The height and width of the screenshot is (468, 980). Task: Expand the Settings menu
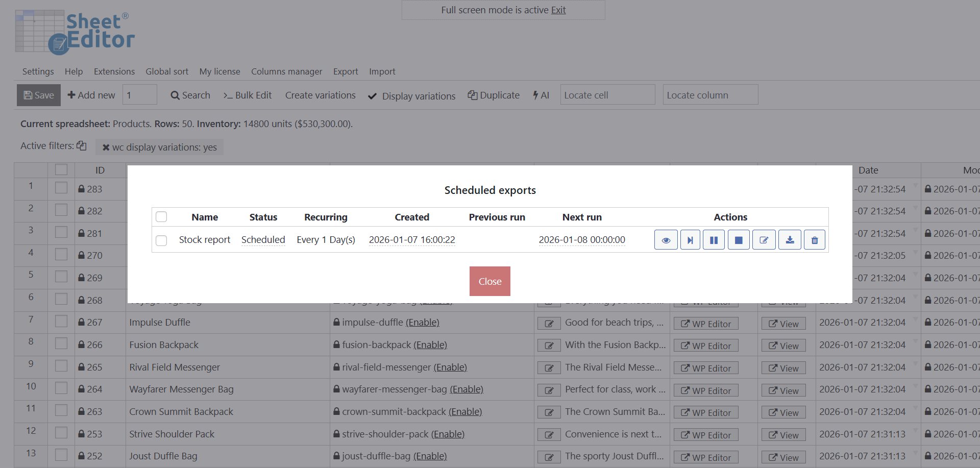click(x=38, y=71)
